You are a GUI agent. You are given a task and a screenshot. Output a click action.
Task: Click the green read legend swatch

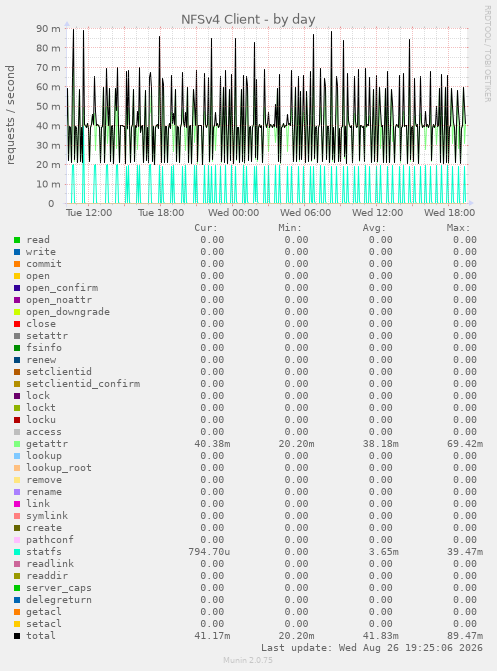(x=17, y=240)
